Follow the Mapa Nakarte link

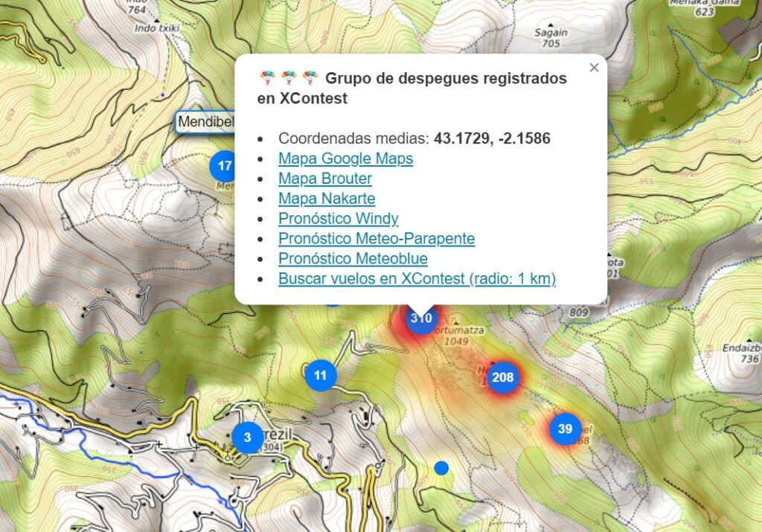(327, 198)
